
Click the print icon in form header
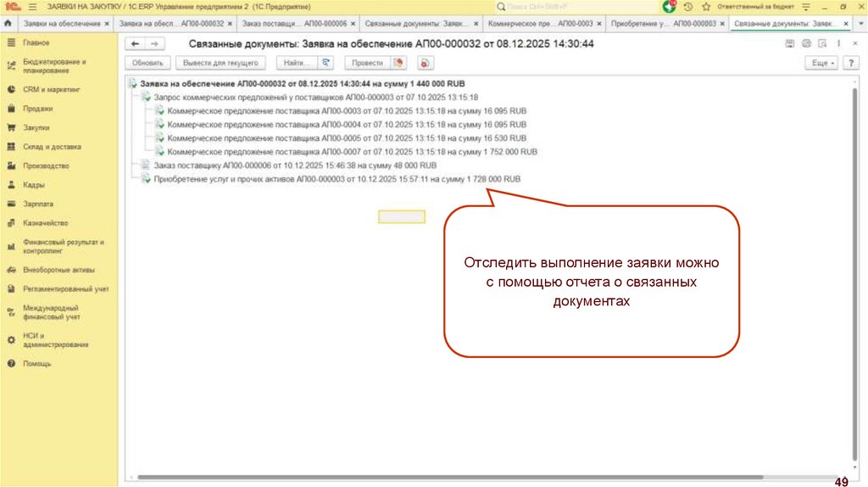806,44
